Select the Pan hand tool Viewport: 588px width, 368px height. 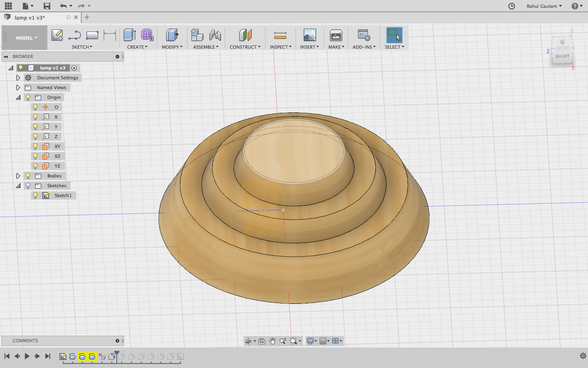272,341
